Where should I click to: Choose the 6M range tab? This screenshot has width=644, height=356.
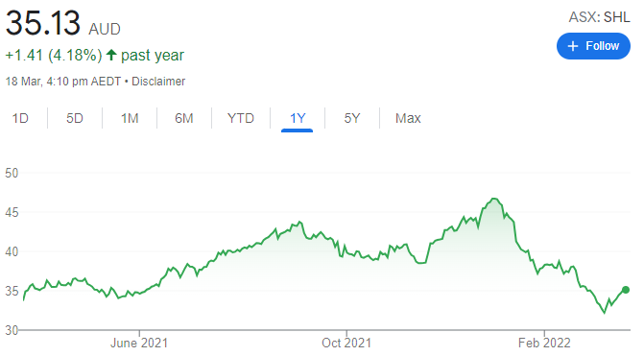(184, 118)
